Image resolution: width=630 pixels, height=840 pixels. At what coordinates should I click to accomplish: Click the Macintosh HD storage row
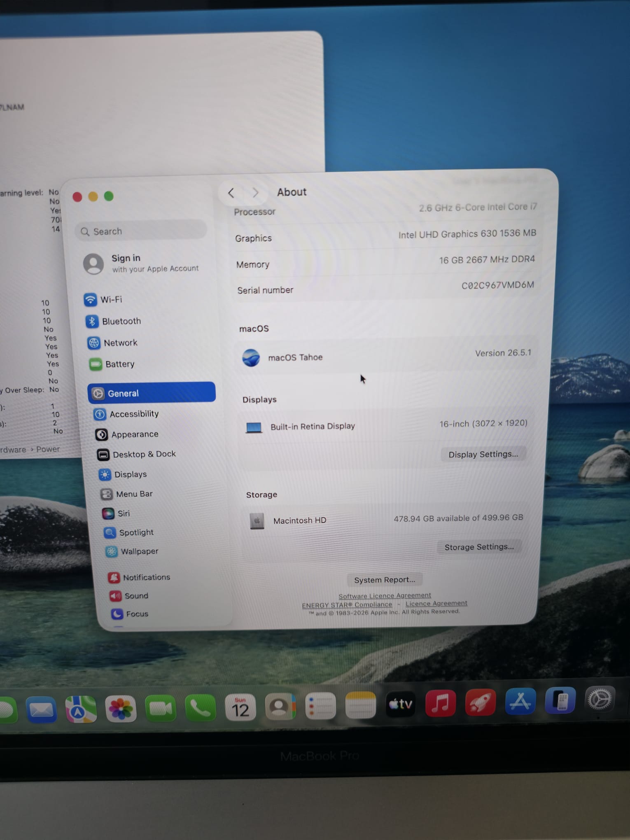[386, 519]
